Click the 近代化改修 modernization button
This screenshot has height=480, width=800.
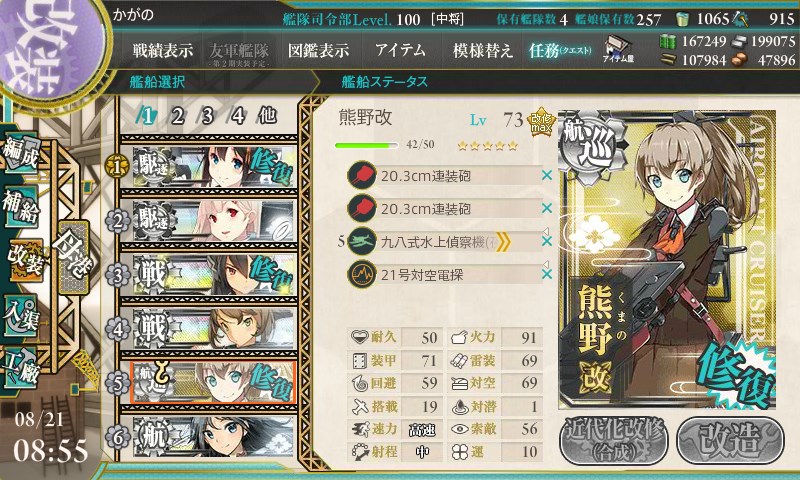[615, 440]
